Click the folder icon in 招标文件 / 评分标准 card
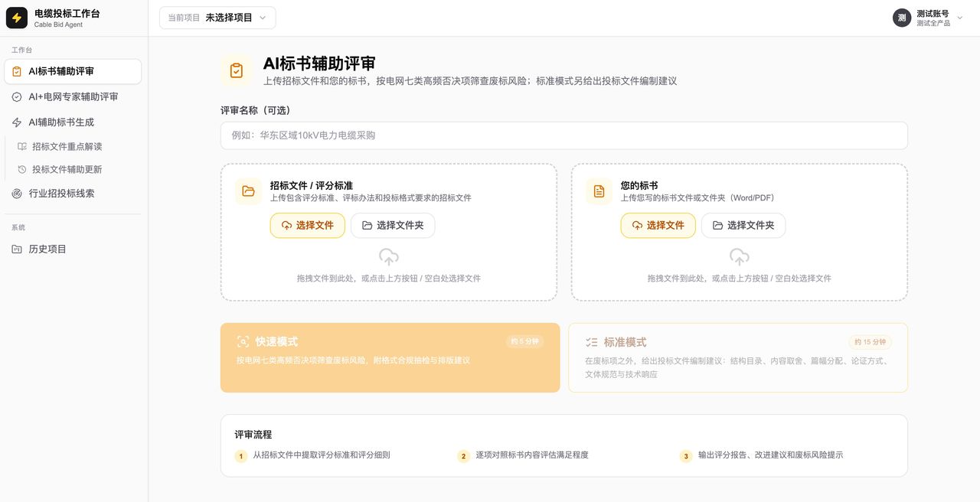Screen dimensions: 980x502 click(x=248, y=191)
